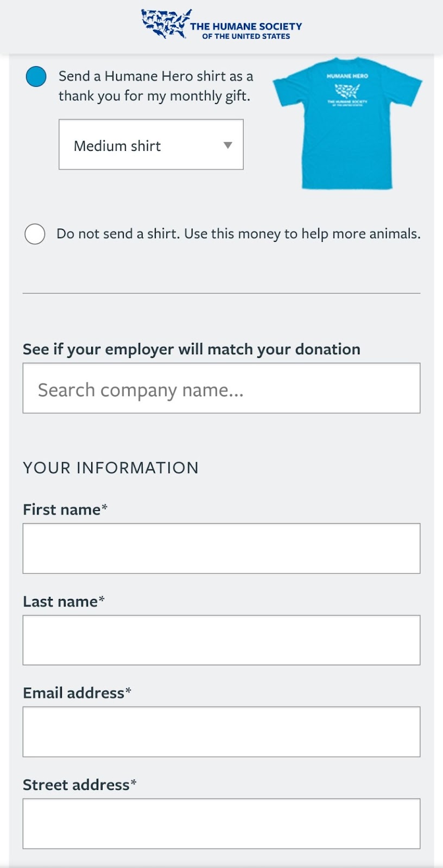Choose the Do not send a shirt option
Viewport: 443px width, 868px height.
[35, 234]
